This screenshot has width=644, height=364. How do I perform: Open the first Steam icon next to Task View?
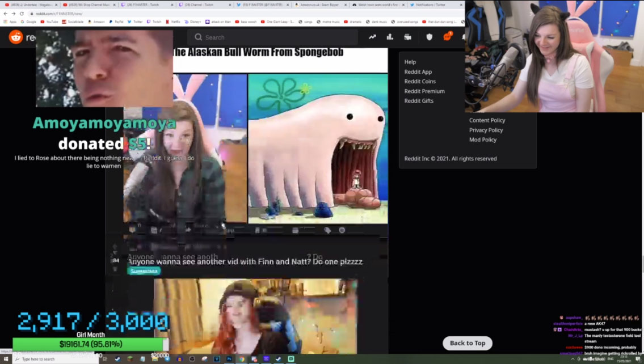(x=117, y=359)
